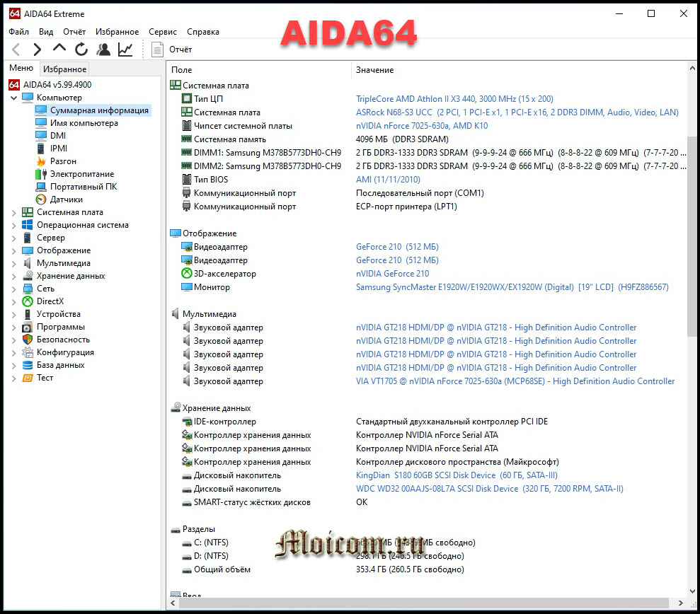The height and width of the screenshot is (614, 700).
Task: Open the Файл menu
Action: (x=19, y=32)
